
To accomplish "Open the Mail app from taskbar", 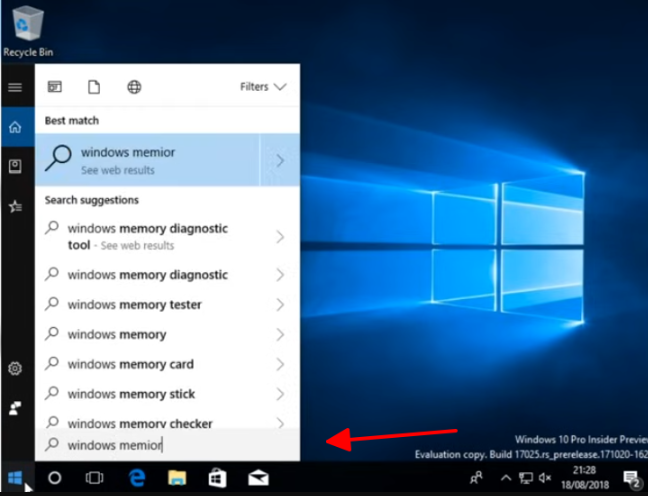I will 258,478.
